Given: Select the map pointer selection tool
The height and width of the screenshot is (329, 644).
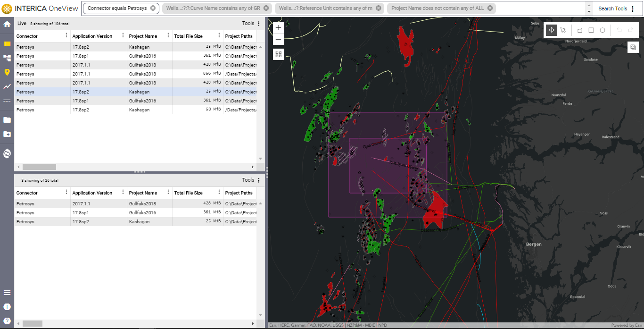Looking at the screenshot, I should 563,30.
